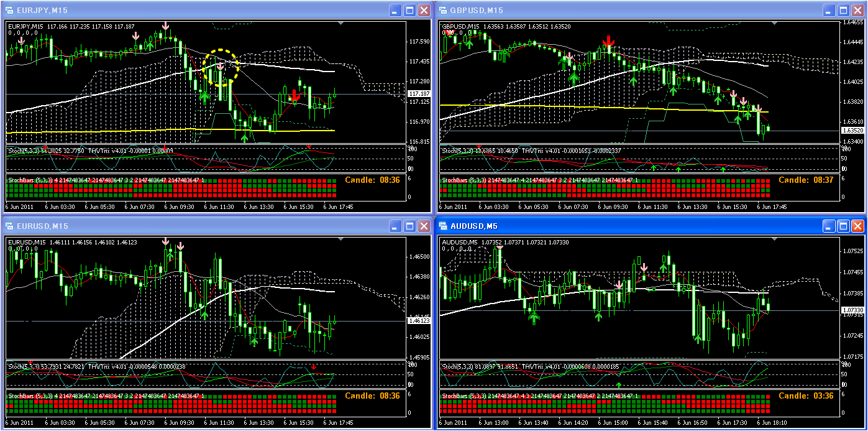868x431 pixels.
Task: Maximize the EURUSD,M15 chart window
Action: (409, 226)
